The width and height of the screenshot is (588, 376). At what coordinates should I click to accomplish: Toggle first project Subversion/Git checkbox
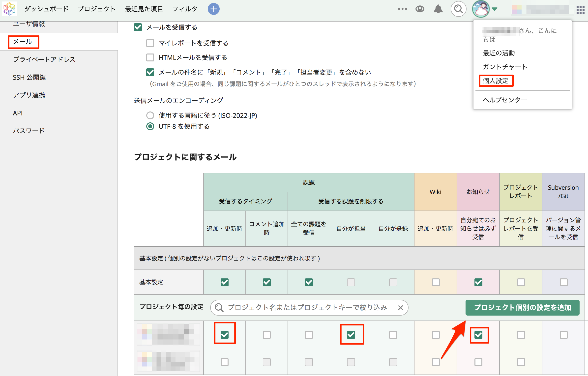(x=564, y=335)
